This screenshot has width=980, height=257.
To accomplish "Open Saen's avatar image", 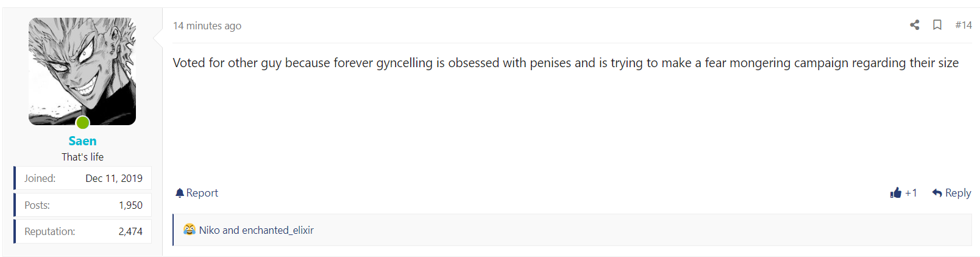I will coord(82,71).
